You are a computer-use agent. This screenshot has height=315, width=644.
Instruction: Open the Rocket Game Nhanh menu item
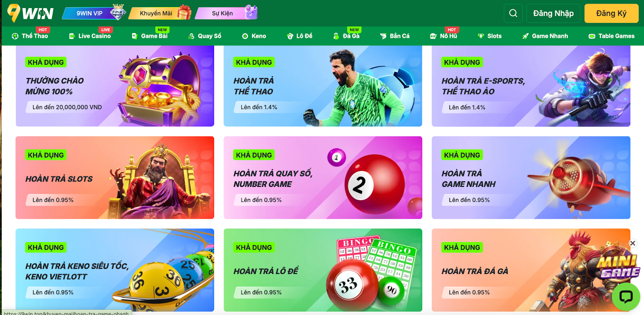pyautogui.click(x=545, y=36)
